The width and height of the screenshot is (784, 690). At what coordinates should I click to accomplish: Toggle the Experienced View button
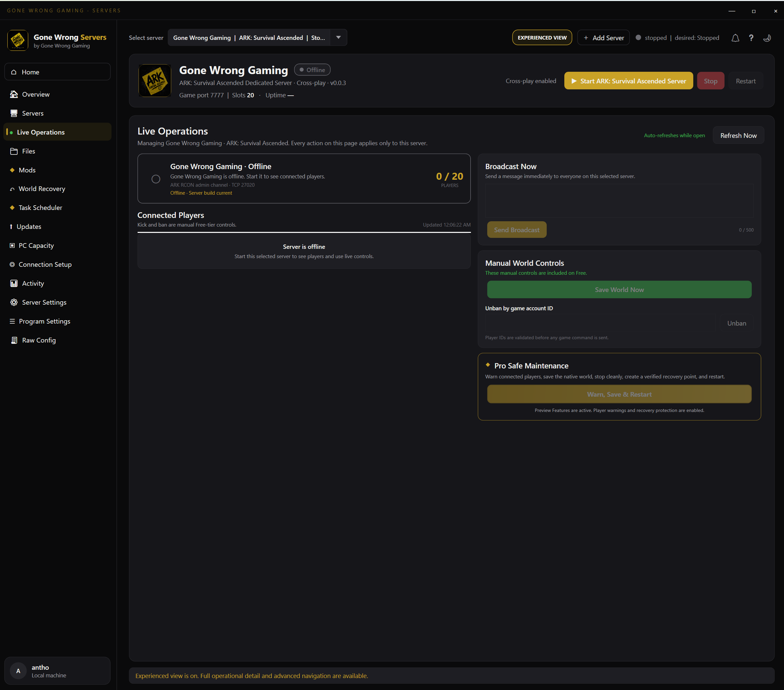[x=542, y=38]
